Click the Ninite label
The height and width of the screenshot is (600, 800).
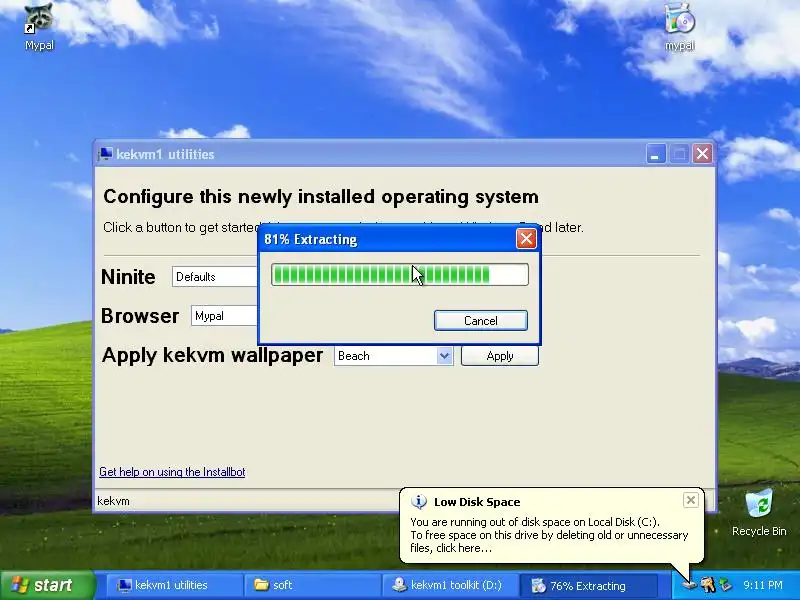click(x=128, y=277)
